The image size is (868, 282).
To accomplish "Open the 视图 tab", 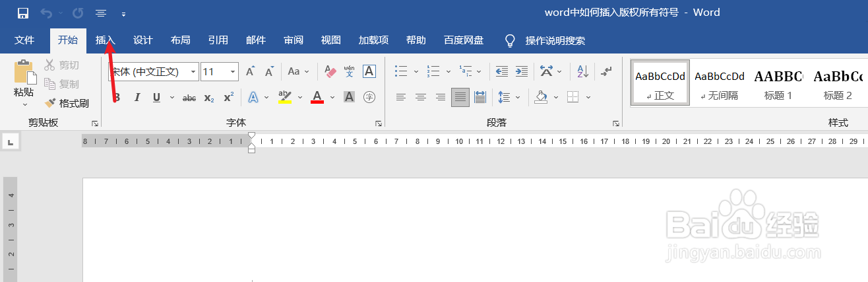I will [330, 40].
